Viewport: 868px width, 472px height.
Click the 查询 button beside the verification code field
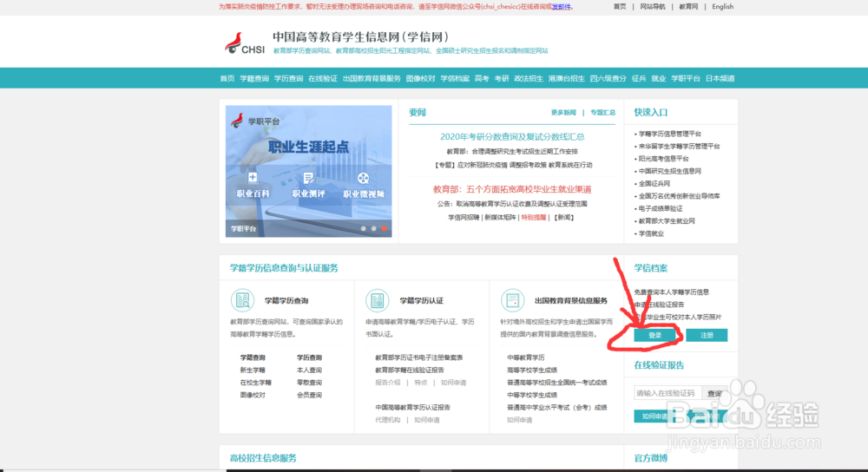(x=714, y=393)
